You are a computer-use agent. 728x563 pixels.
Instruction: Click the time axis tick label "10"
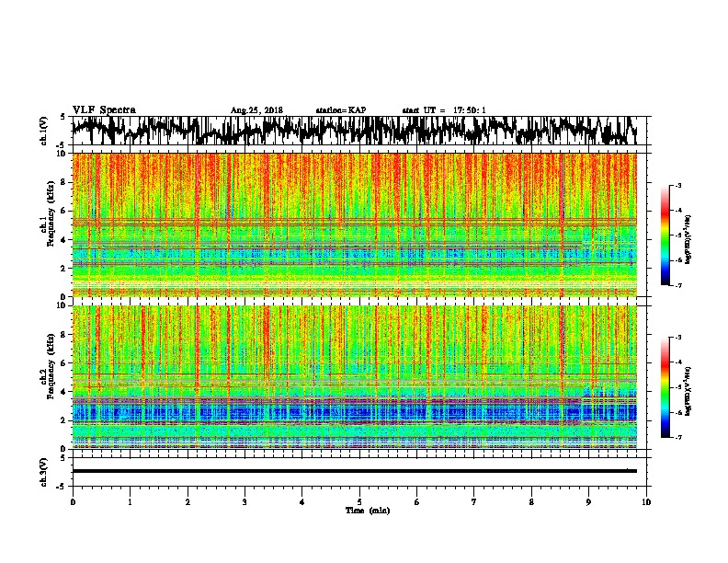click(646, 502)
